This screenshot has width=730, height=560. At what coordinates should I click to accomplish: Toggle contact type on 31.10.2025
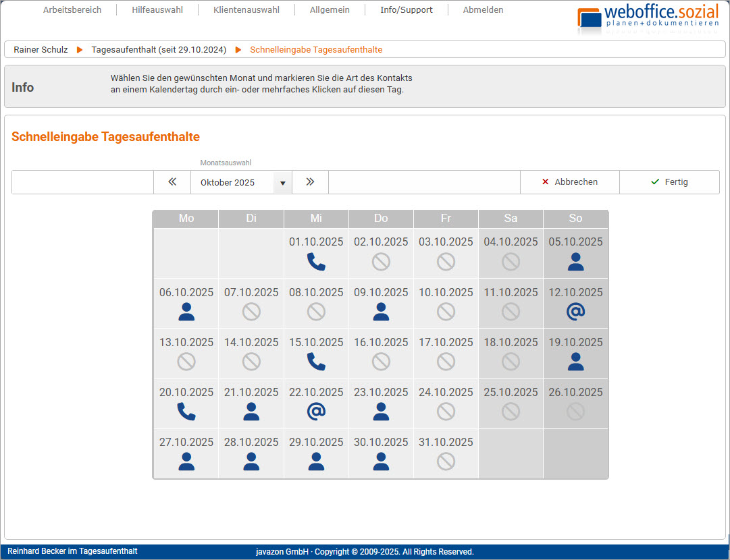[x=446, y=461]
